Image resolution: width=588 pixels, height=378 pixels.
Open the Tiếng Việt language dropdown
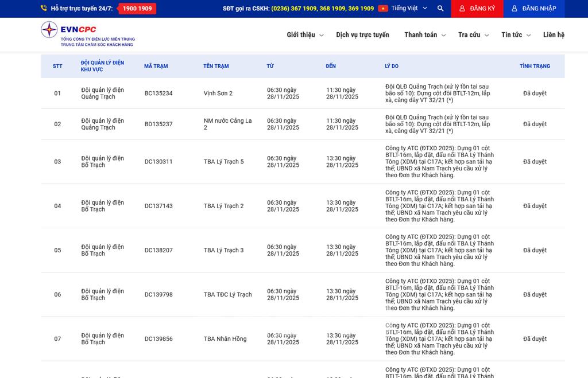point(409,9)
